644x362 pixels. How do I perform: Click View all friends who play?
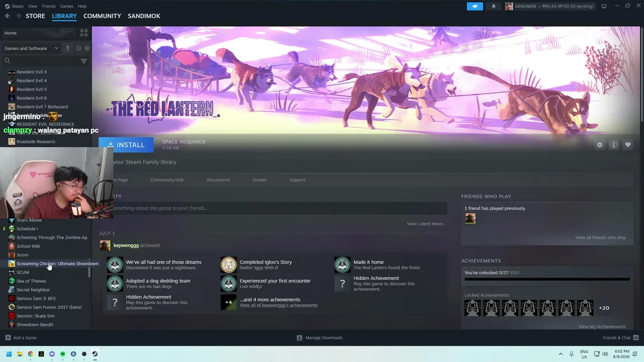(x=601, y=238)
